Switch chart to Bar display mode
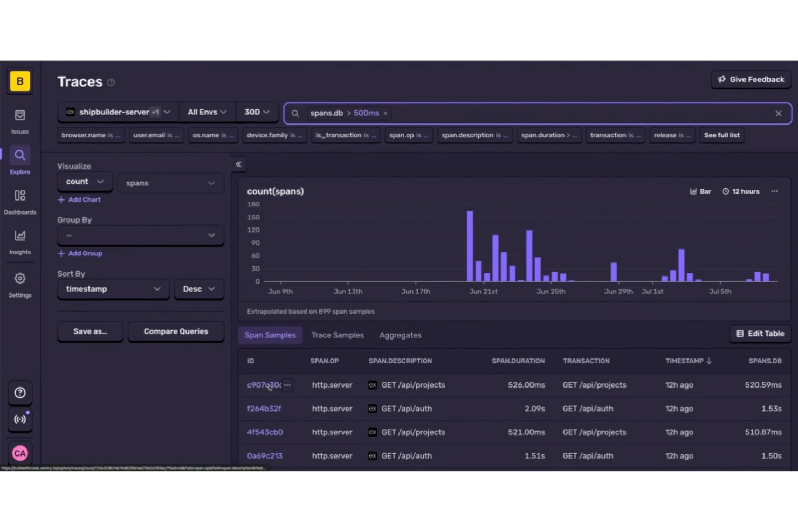 (700, 191)
